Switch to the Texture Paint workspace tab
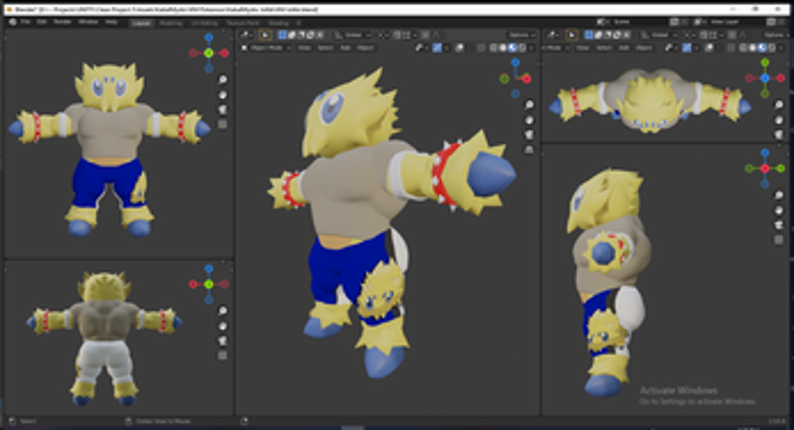Screen dimensions: 794x430 coord(243,23)
